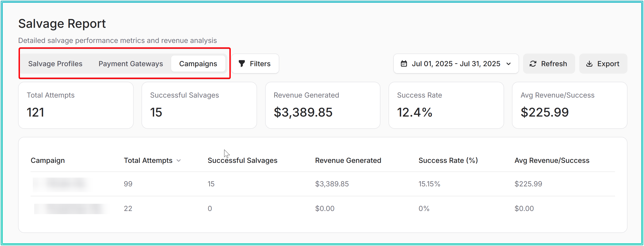Toggle sort chevron beside Total Attempts column
The height and width of the screenshot is (246, 644).
[178, 160]
